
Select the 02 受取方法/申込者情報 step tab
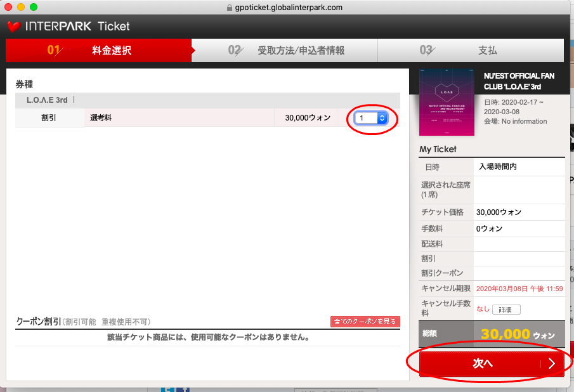(284, 50)
